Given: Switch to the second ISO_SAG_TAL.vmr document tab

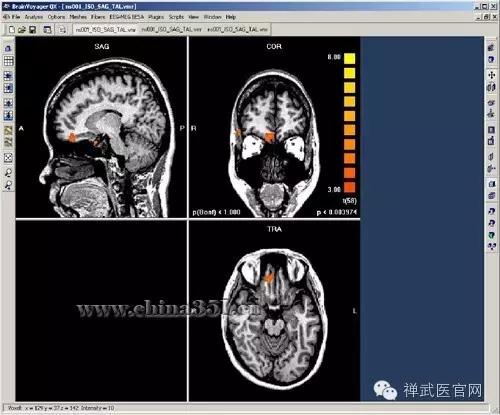Looking at the screenshot, I should click(172, 30).
